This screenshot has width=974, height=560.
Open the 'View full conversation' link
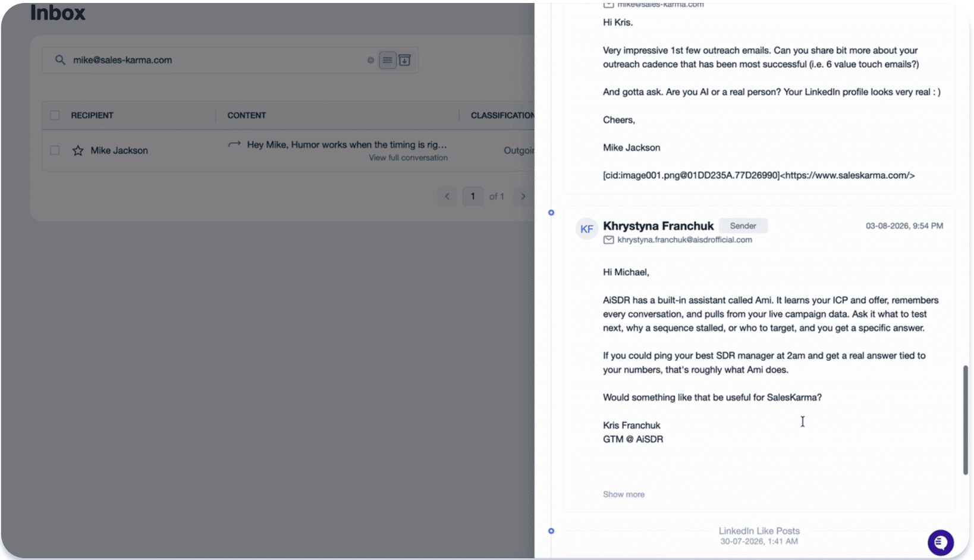click(x=408, y=158)
